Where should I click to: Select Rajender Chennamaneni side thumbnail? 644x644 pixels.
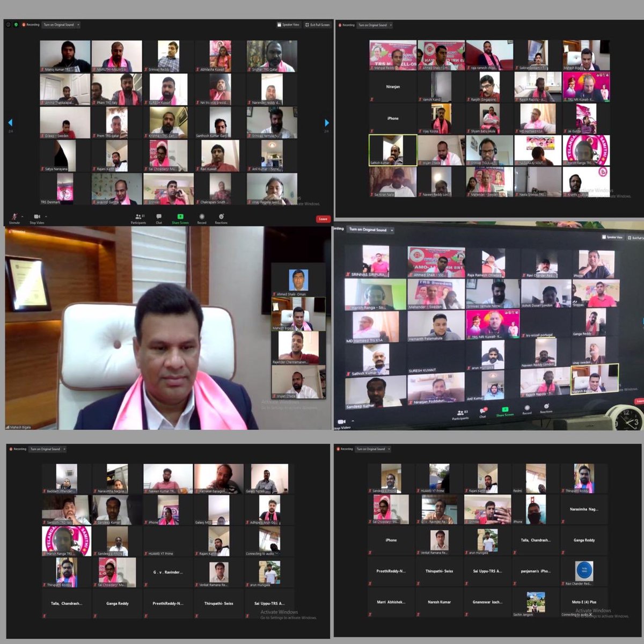(298, 348)
